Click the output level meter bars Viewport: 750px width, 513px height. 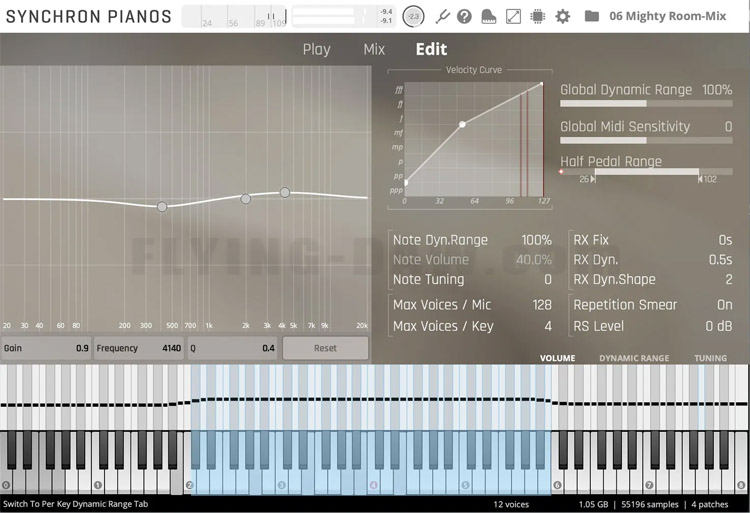[x=328, y=17]
